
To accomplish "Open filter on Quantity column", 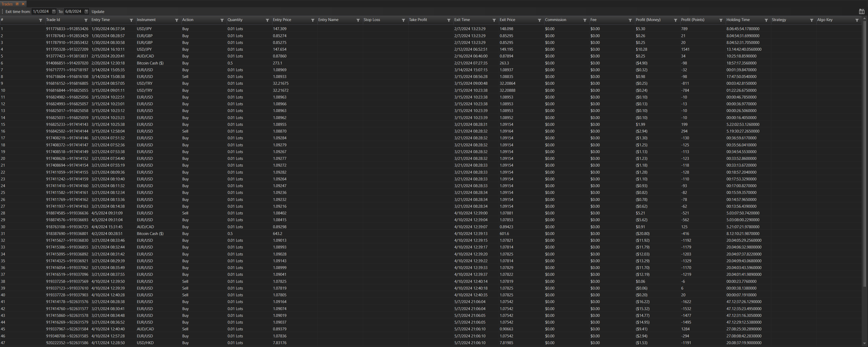I will (x=267, y=20).
